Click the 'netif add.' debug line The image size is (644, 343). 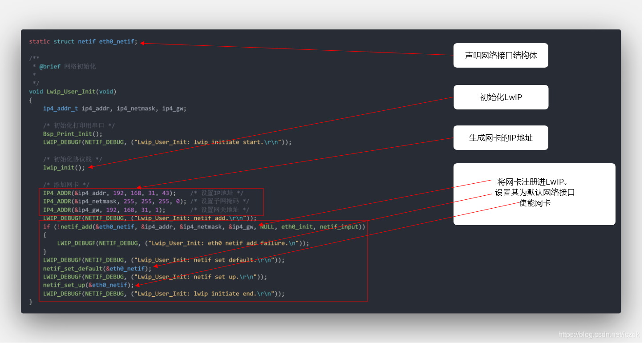pos(150,218)
